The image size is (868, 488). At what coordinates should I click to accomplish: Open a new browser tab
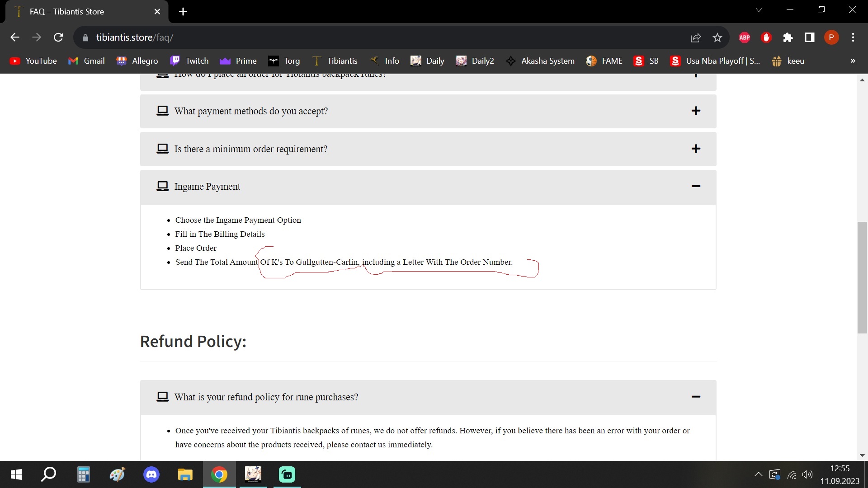pos(183,12)
